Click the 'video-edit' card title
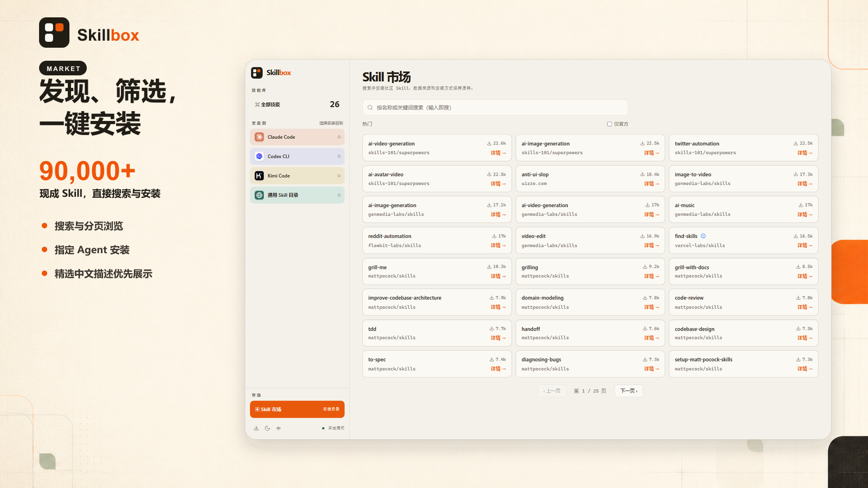 point(533,236)
